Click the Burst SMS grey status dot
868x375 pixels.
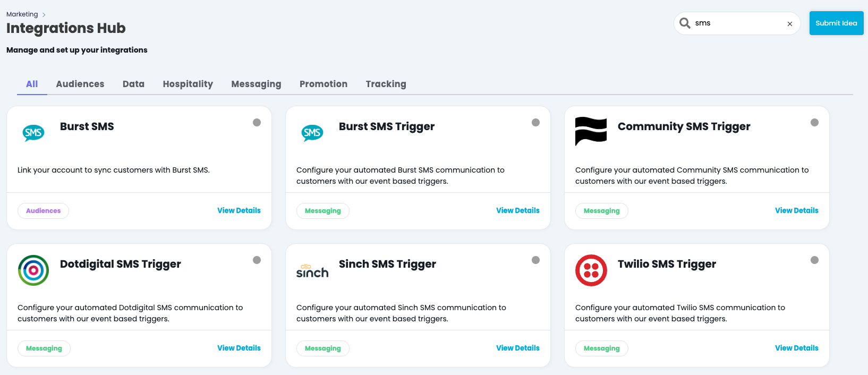tap(257, 123)
